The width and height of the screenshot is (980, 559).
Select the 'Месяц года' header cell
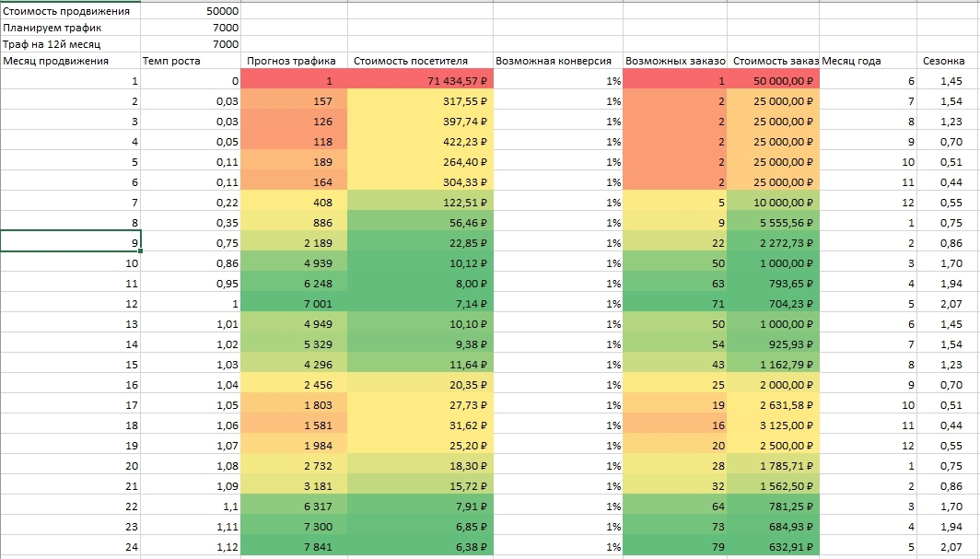[869, 61]
